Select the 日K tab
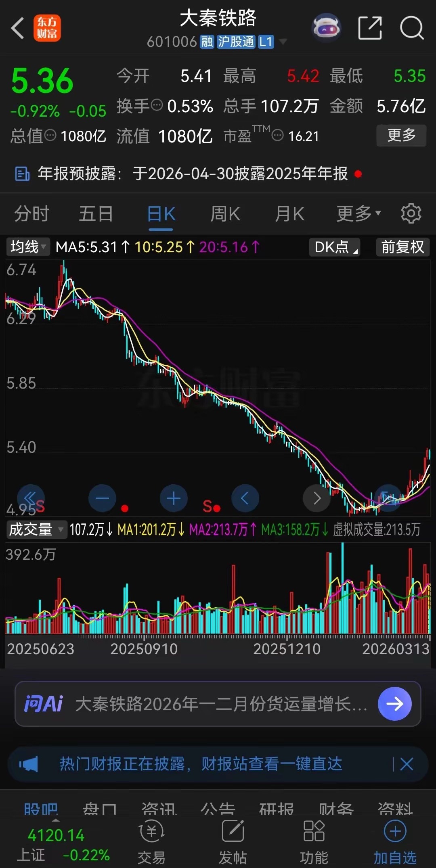Image resolution: width=436 pixels, height=868 pixels. pos(161,214)
